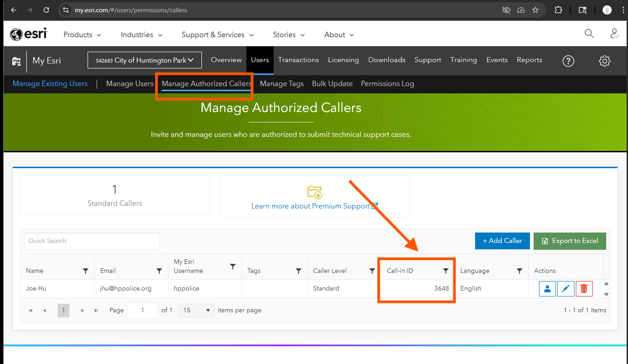This screenshot has width=628, height=364.
Task: Click the tracking protection eye icon
Action: pos(506,10)
